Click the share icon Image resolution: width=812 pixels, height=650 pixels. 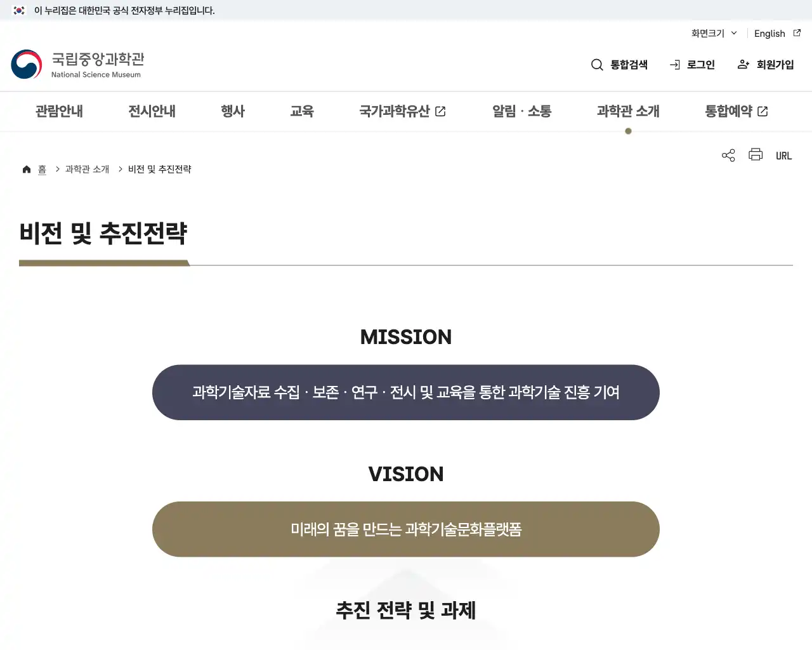728,156
